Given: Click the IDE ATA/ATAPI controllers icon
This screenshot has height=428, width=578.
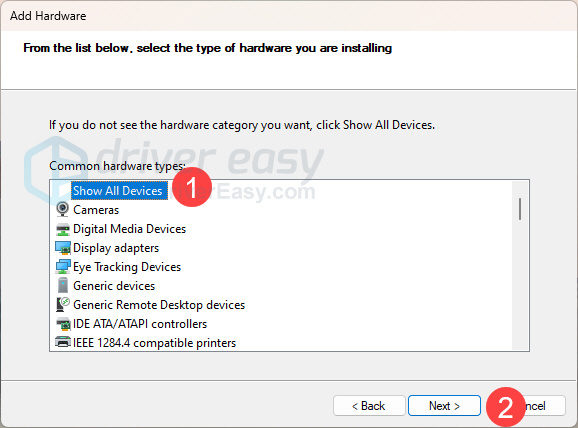Looking at the screenshot, I should coord(63,324).
